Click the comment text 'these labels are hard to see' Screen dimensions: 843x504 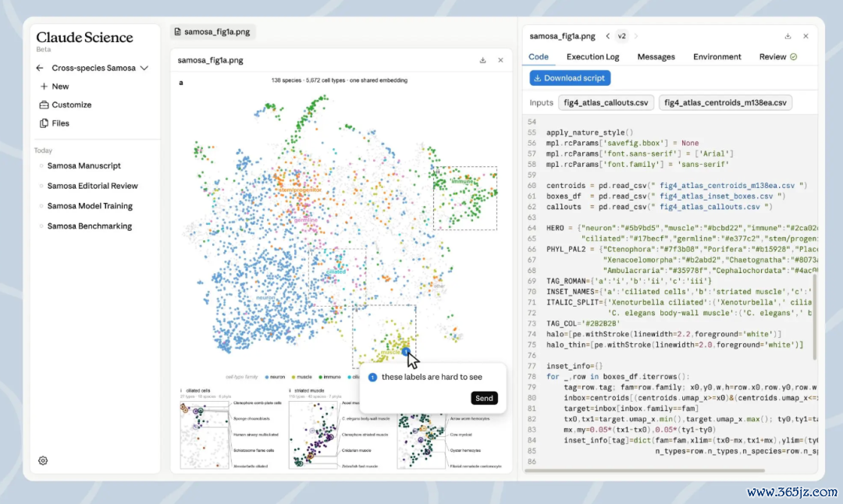[432, 377]
